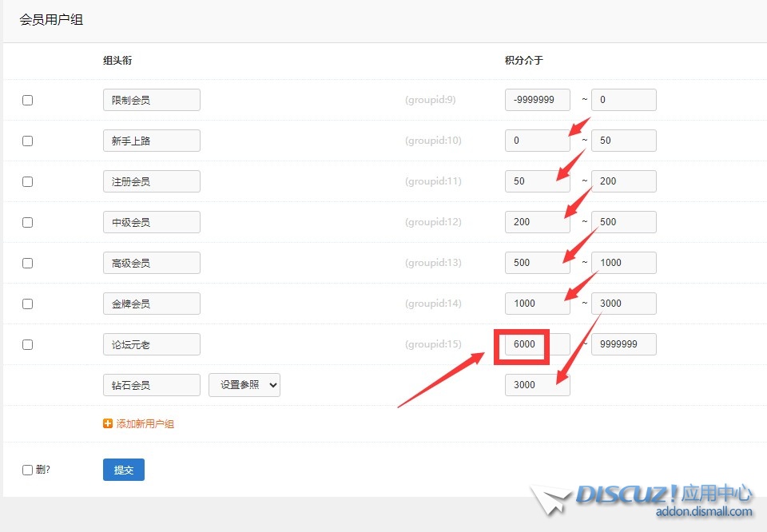Click the 9999999 upper score field
Screen dimensions: 767x532
(x=624, y=344)
